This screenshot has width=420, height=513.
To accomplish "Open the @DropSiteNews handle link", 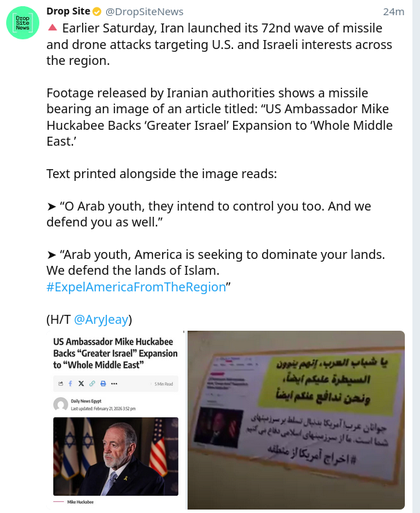I will click(x=144, y=12).
